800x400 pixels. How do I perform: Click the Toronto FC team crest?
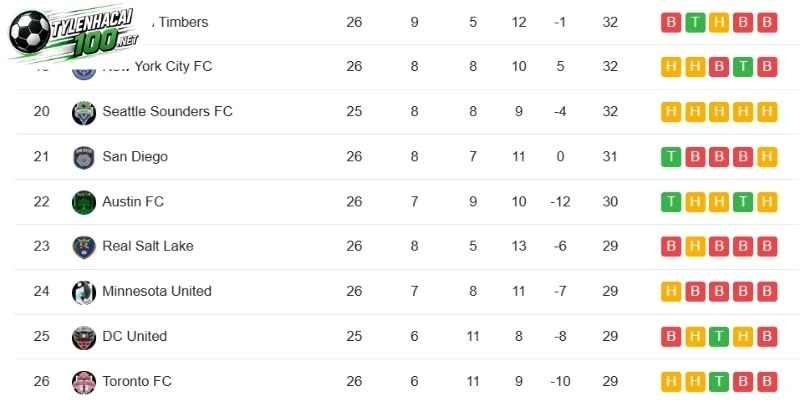(x=84, y=382)
